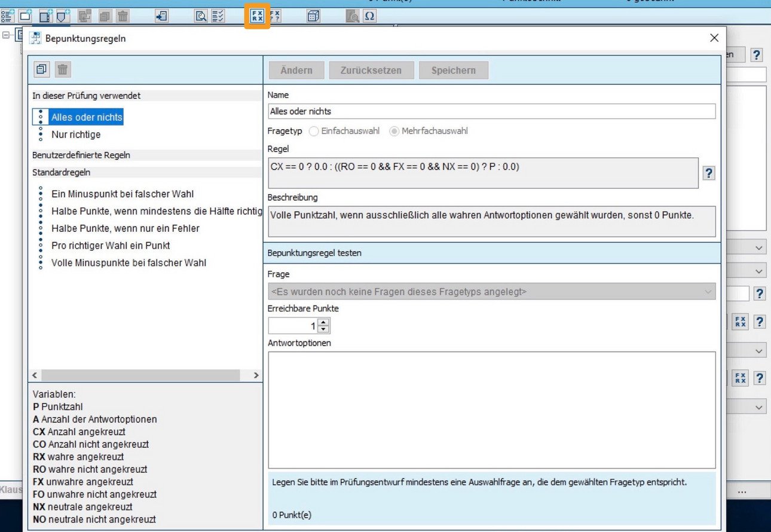The width and height of the screenshot is (771, 532).
Task: Open the help icon beside Regel field
Action: tap(709, 173)
